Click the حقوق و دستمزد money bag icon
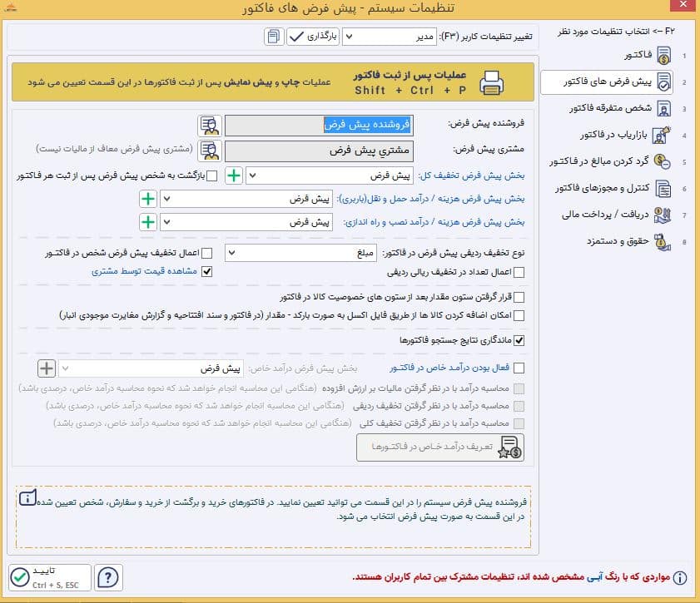The height and width of the screenshot is (603, 700). (662, 242)
